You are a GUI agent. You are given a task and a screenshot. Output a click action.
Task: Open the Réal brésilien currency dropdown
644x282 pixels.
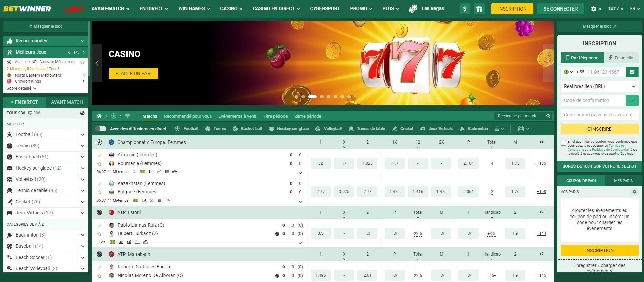(x=600, y=86)
